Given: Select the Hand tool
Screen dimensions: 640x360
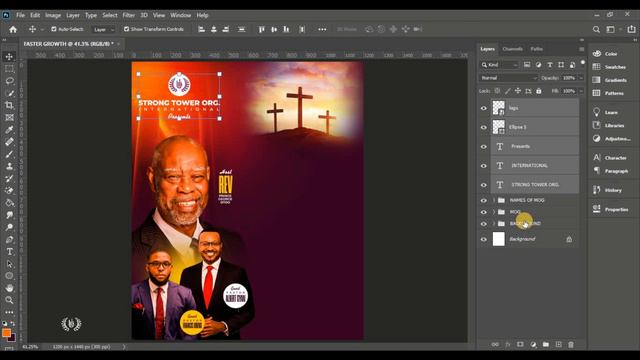Looking at the screenshot, I should tap(9, 288).
